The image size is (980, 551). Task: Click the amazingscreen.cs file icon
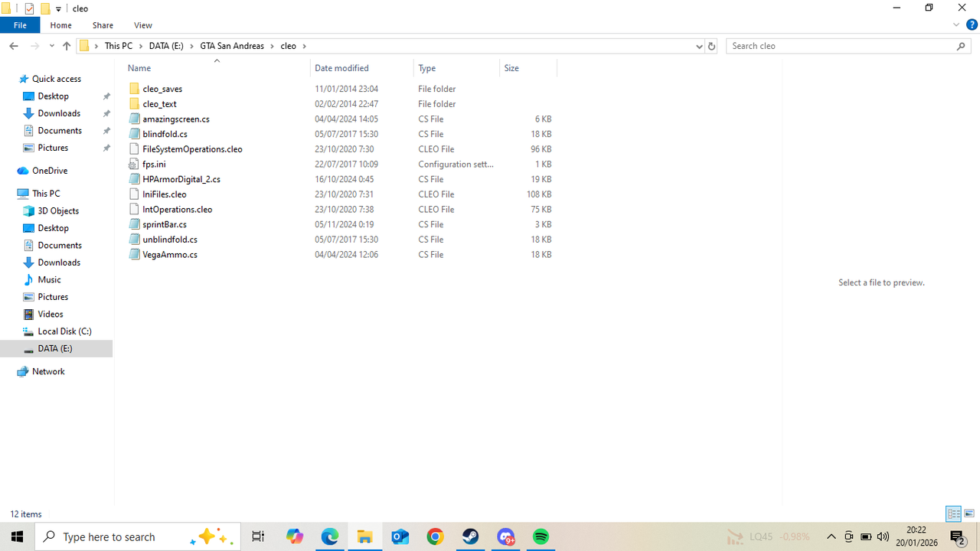135,119
